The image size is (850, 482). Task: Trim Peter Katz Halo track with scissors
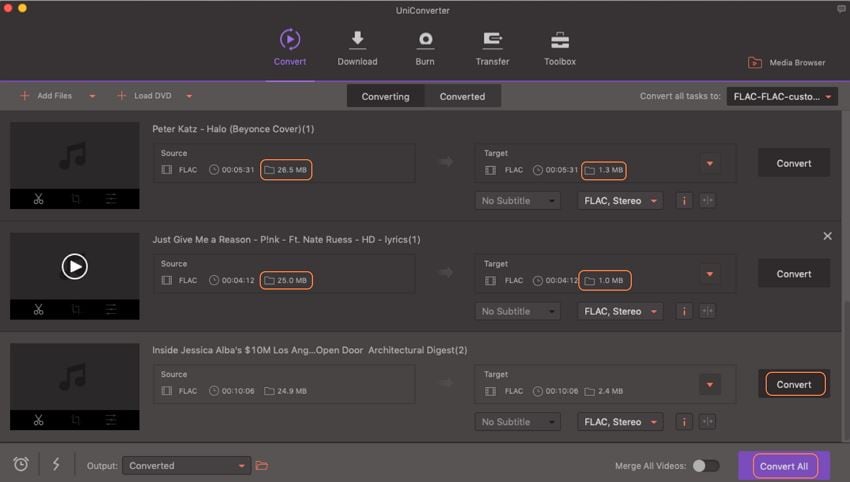pos(38,199)
